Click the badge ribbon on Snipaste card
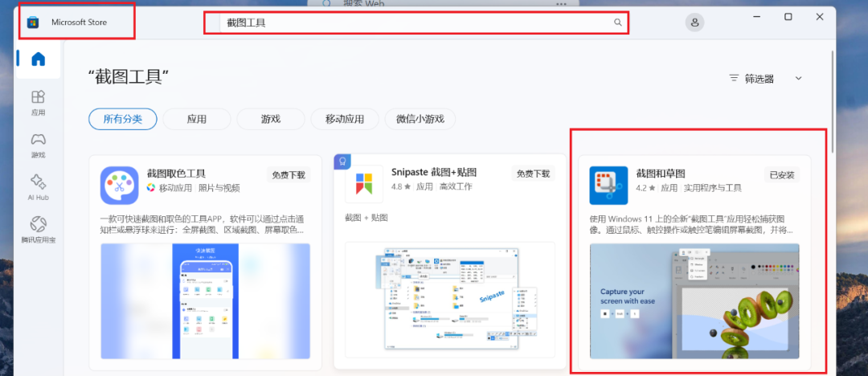Screen dimensions: 868x376 (x=342, y=161)
